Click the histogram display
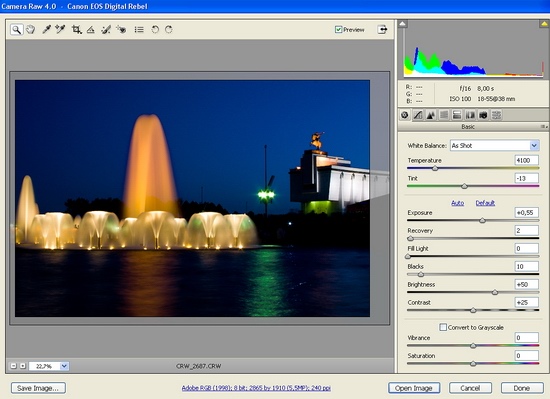This screenshot has height=399, width=550. [473, 49]
